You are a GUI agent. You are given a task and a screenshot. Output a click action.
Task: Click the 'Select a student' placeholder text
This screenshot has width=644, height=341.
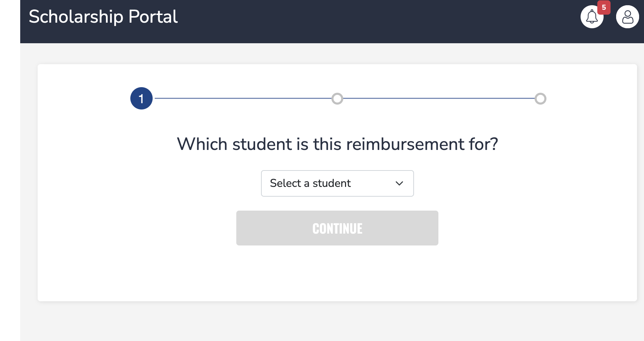coord(310,183)
